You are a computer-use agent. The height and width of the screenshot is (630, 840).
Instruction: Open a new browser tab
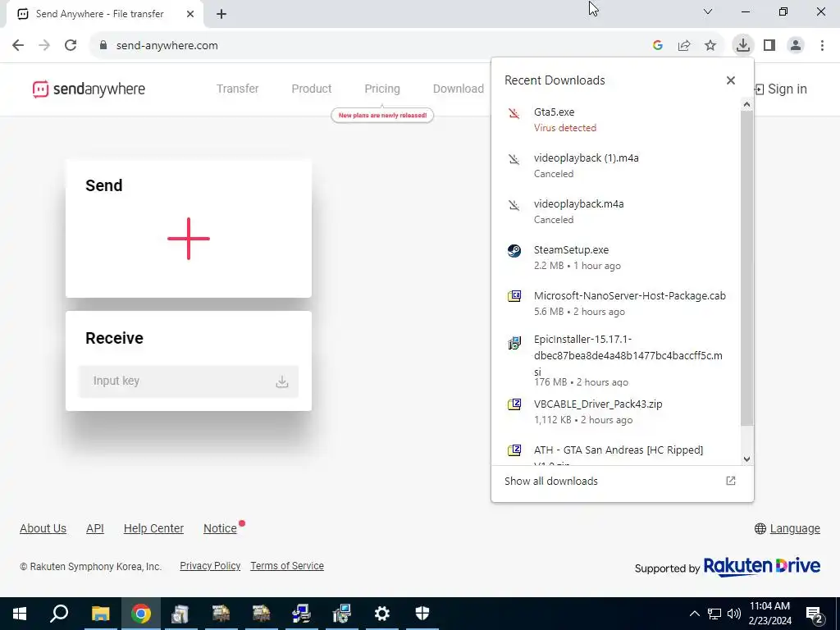(x=221, y=15)
